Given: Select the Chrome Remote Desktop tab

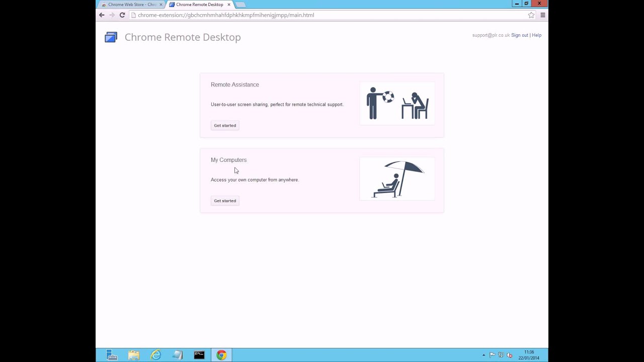Looking at the screenshot, I should pyautogui.click(x=199, y=5).
